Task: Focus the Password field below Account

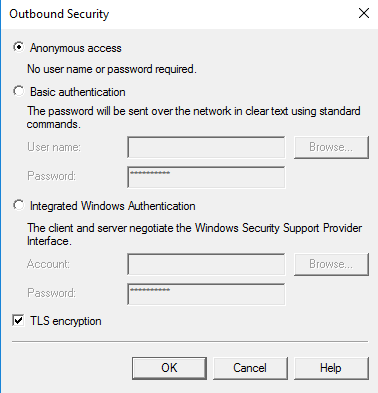Action: tap(206, 294)
